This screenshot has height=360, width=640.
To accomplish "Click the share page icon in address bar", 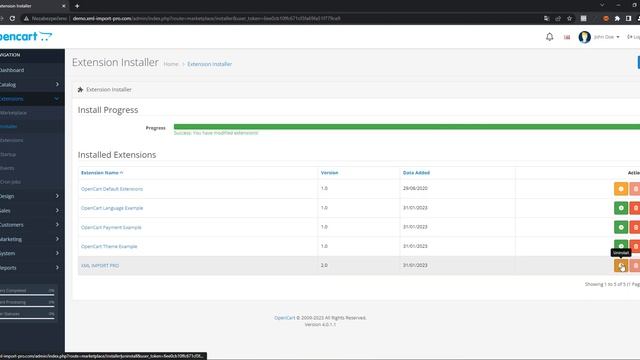I will (558, 18).
